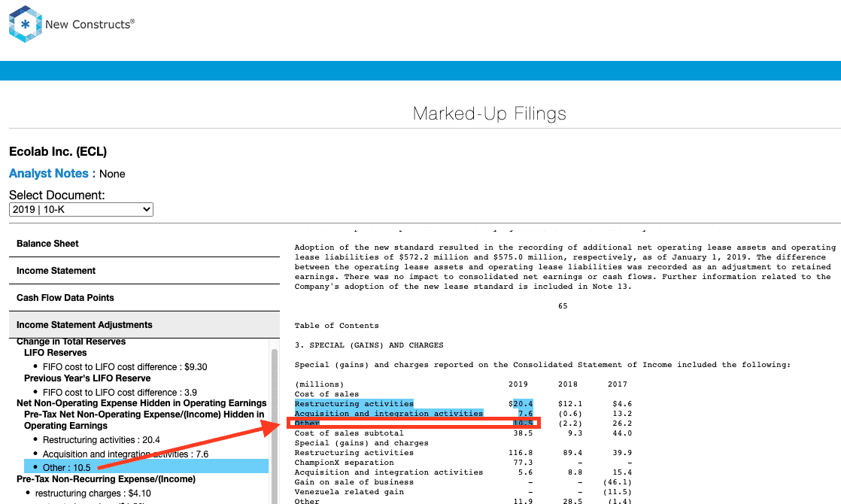Viewport: 841px width, 504px height.
Task: Open the Analyst Notes link
Action: 52,174
